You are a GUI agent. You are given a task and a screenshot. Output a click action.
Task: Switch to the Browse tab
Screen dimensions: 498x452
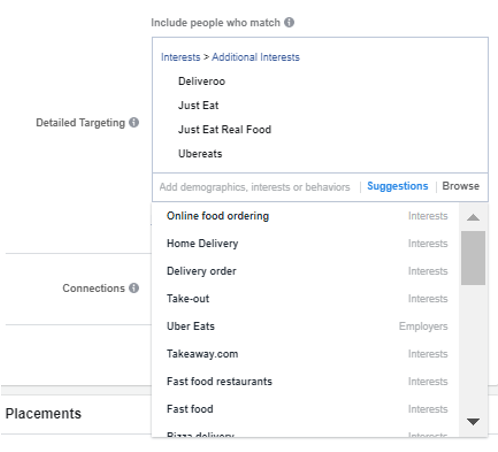461,186
